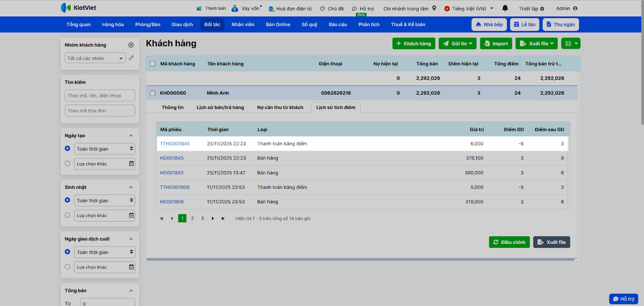Open the Báo cáo menu
644x306 pixels.
pos(337,25)
